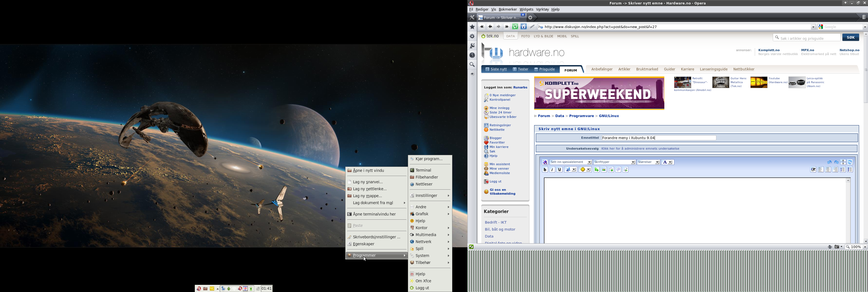868x292 pixels.
Task: Switch to the 'FORUM' tab on hardware.no
Action: point(571,70)
